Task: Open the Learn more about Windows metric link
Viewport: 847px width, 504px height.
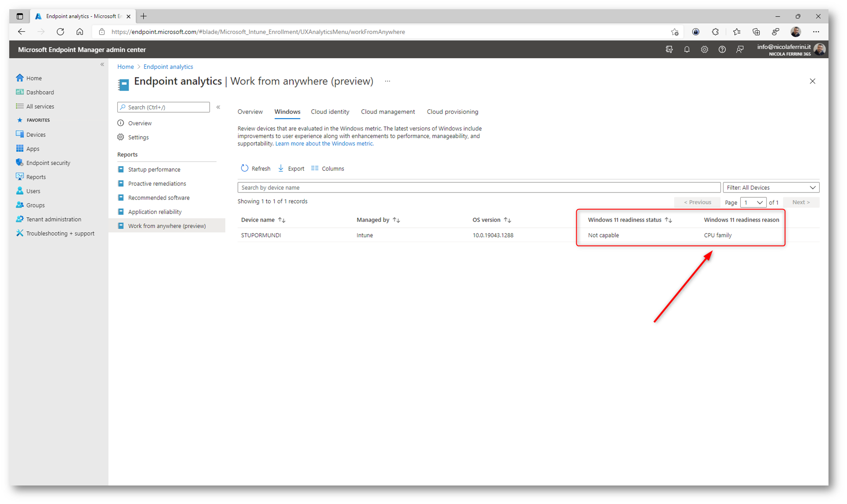Action: tap(324, 144)
